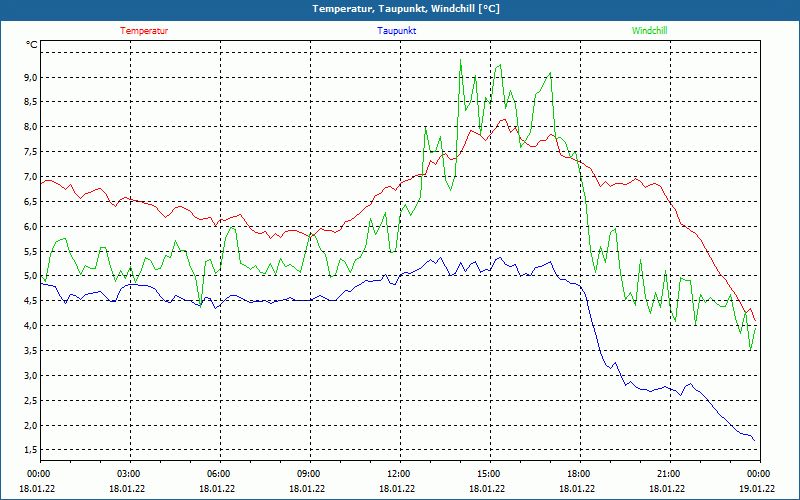Click the Temperatur curve peak above 8,0
800x500 pixels.
point(504,120)
